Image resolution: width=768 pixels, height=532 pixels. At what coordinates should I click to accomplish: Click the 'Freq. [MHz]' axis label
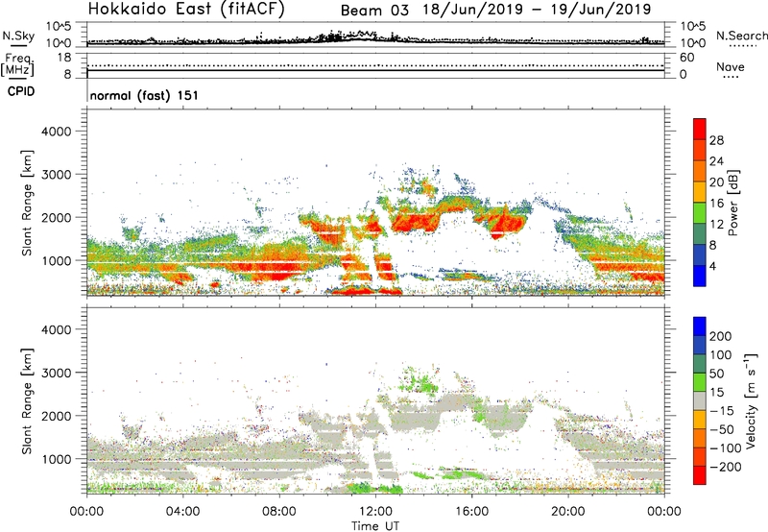(x=17, y=65)
